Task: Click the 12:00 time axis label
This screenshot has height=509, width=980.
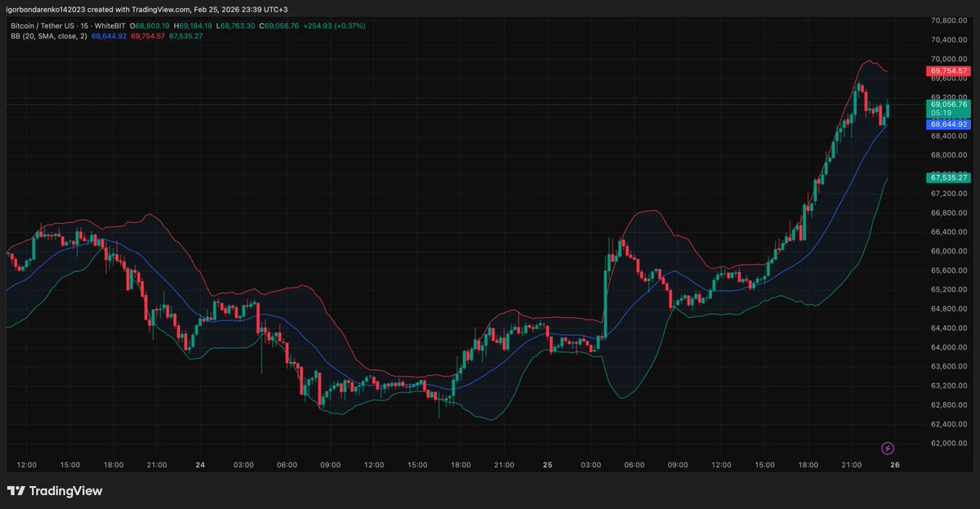Action: (x=27, y=465)
